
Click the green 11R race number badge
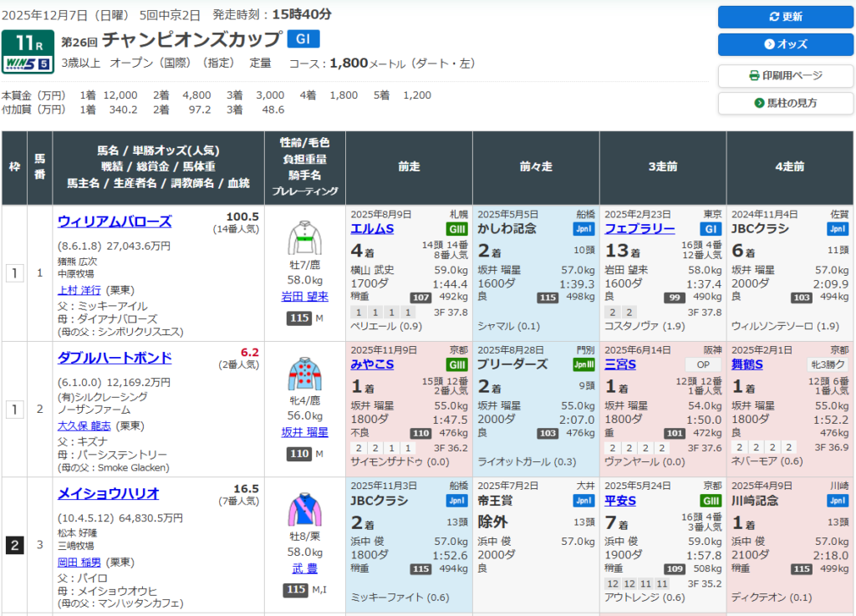tap(28, 42)
